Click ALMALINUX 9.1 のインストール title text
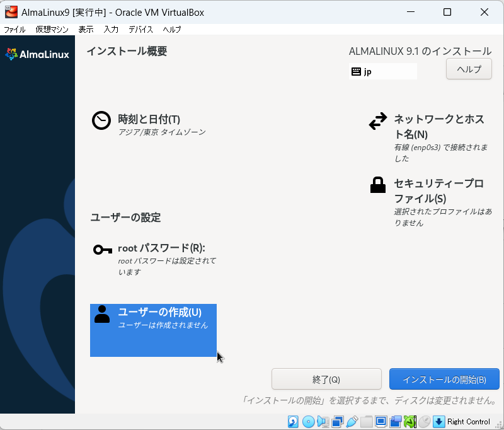 pyautogui.click(x=420, y=51)
